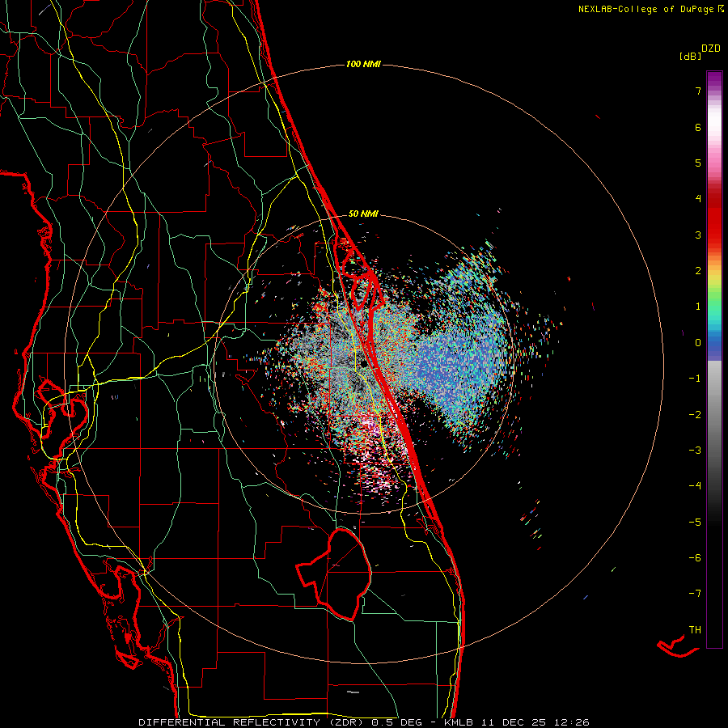Click the -5 dB tick label
This screenshot has height=728, width=728.
(x=695, y=523)
